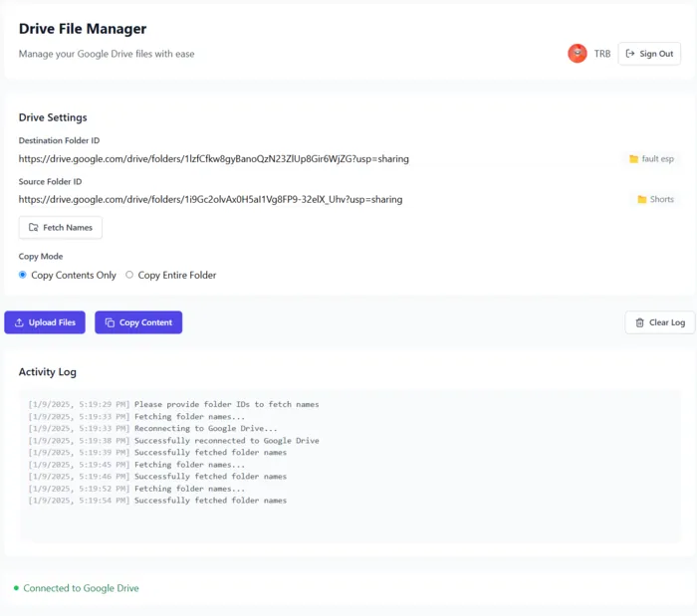Image resolution: width=697 pixels, height=616 pixels.
Task: Click the Drive Settings heading
Action: coord(53,117)
